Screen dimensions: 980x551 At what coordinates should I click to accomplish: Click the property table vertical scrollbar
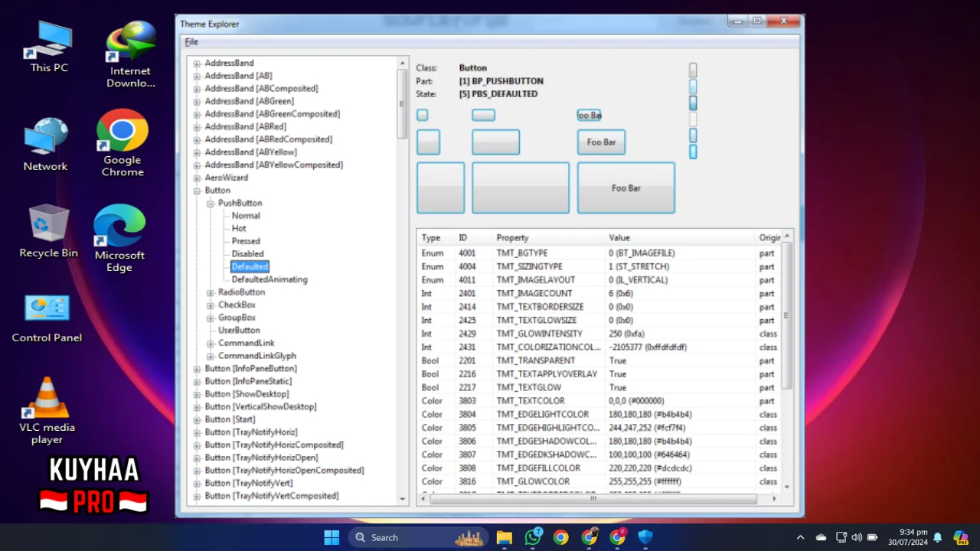tap(787, 360)
